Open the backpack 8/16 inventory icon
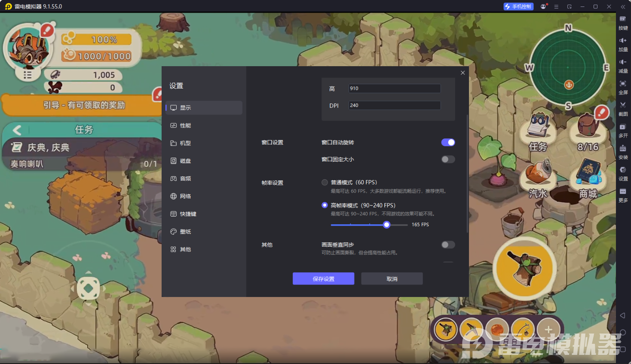 [588, 131]
